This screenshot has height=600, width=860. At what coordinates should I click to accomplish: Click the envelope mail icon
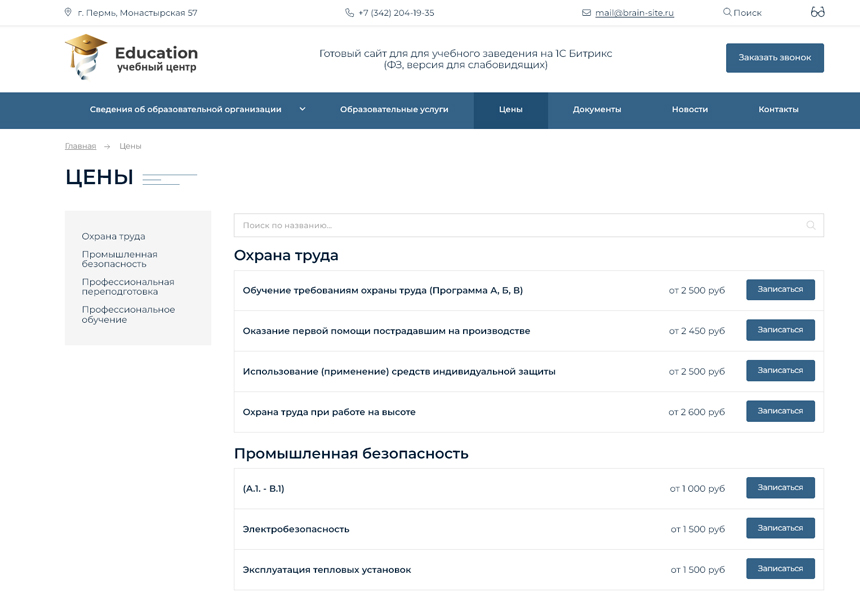coord(586,13)
